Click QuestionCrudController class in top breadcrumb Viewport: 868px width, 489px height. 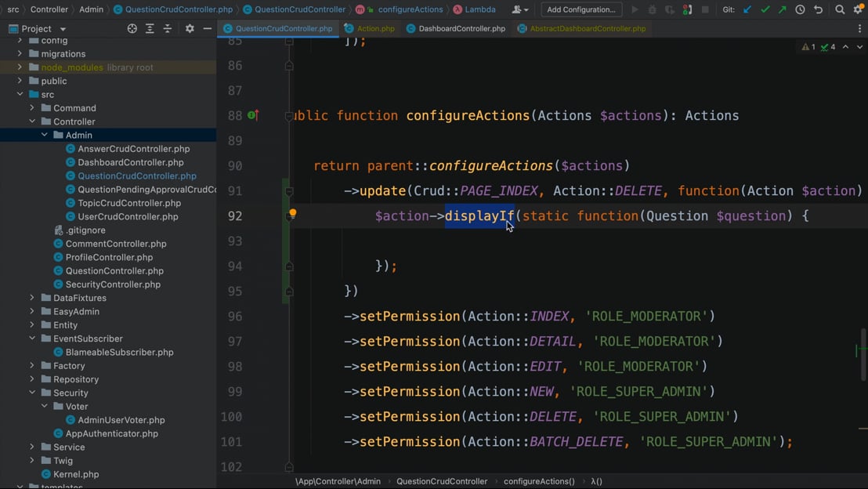(x=300, y=9)
